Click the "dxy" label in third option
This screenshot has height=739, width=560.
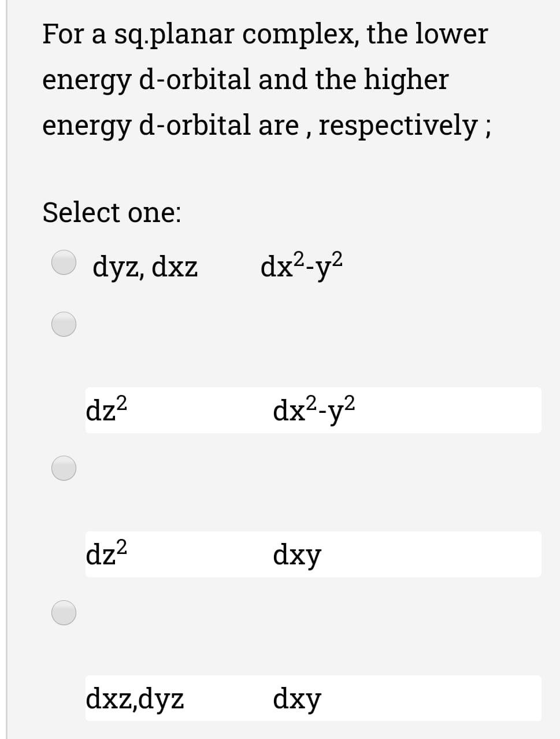[296, 553]
